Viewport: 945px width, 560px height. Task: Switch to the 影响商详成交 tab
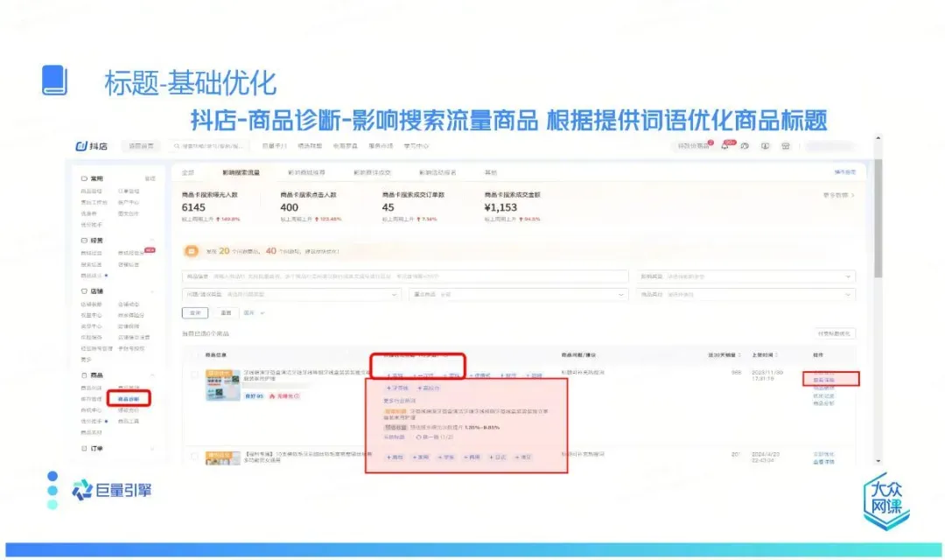coord(372,172)
